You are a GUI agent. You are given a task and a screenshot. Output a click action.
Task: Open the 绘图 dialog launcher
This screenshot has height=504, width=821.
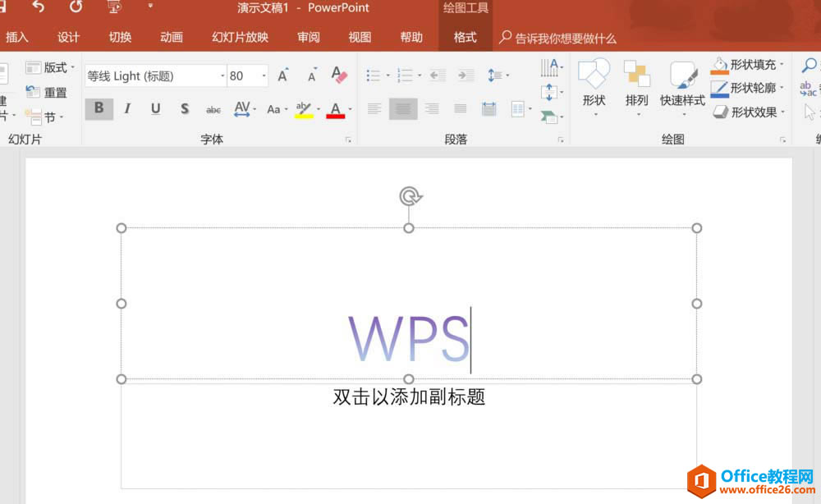coord(782,140)
